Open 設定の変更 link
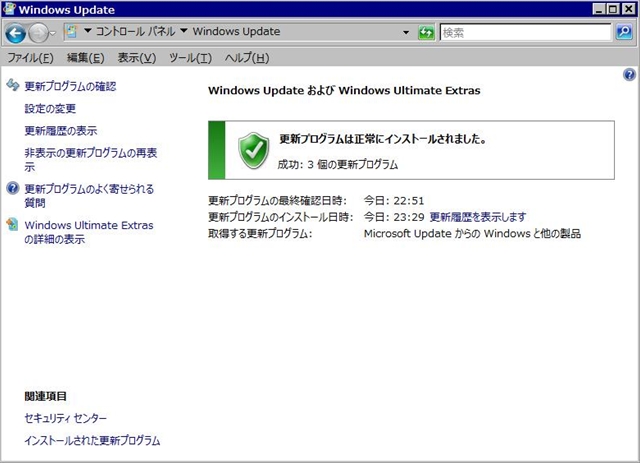This screenshot has height=463, width=640. click(50, 108)
